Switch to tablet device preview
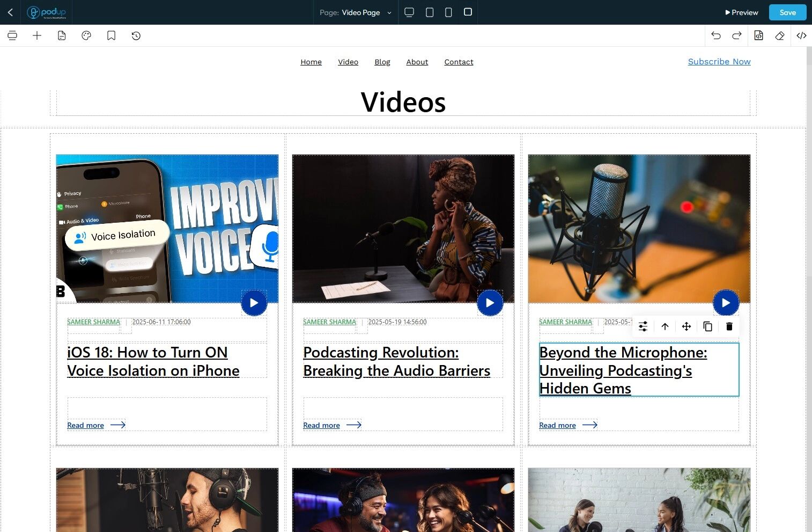This screenshot has height=532, width=812. 430,12
